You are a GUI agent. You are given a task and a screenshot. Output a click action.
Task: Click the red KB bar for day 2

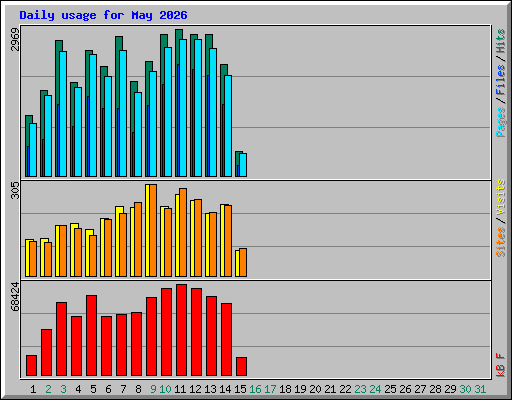[x=46, y=352]
